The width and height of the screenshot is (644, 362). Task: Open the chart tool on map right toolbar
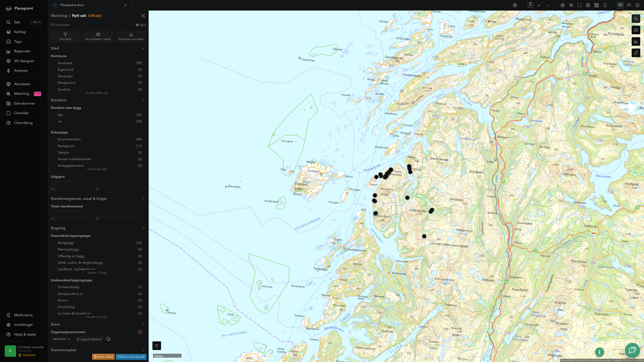pyautogui.click(x=636, y=41)
